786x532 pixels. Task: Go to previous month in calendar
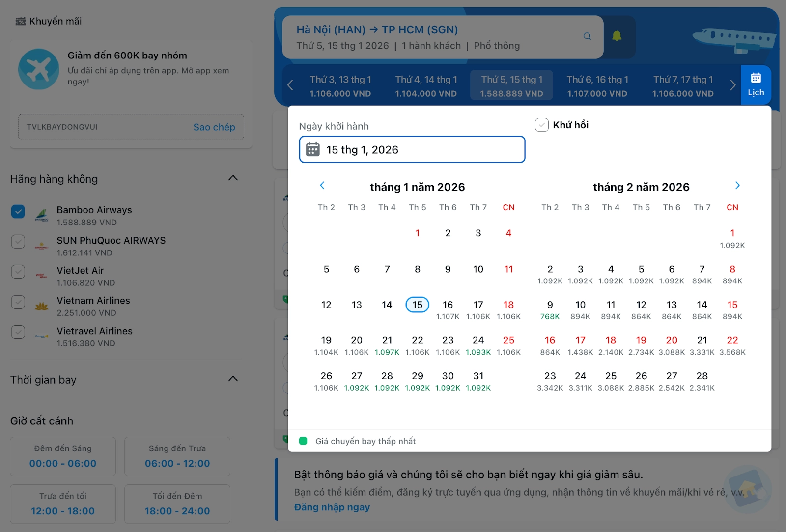coord(322,185)
